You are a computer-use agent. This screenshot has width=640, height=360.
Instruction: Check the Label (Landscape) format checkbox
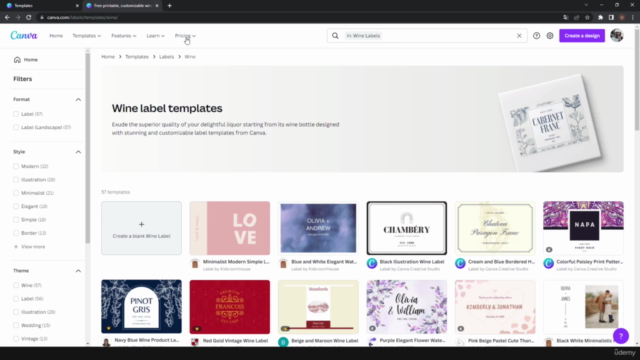16,127
